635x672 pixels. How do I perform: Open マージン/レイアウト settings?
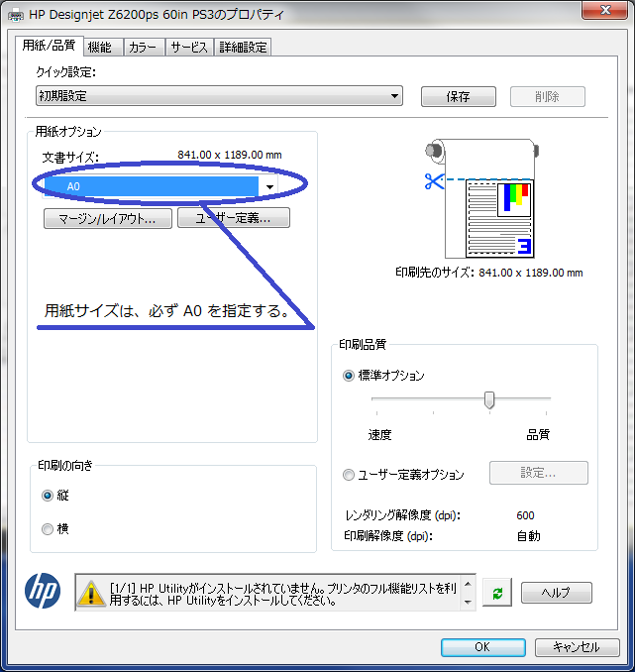pyautogui.click(x=108, y=219)
